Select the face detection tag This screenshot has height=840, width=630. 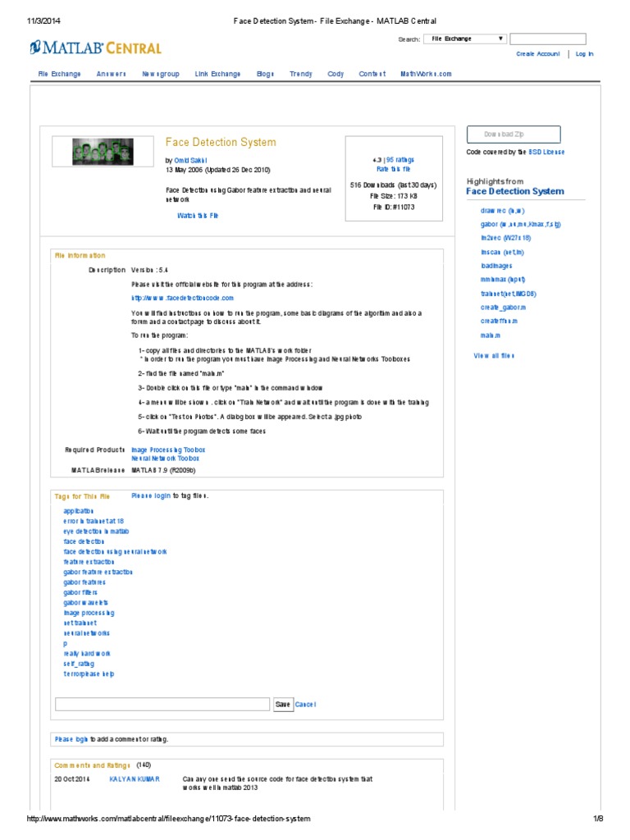[84, 541]
